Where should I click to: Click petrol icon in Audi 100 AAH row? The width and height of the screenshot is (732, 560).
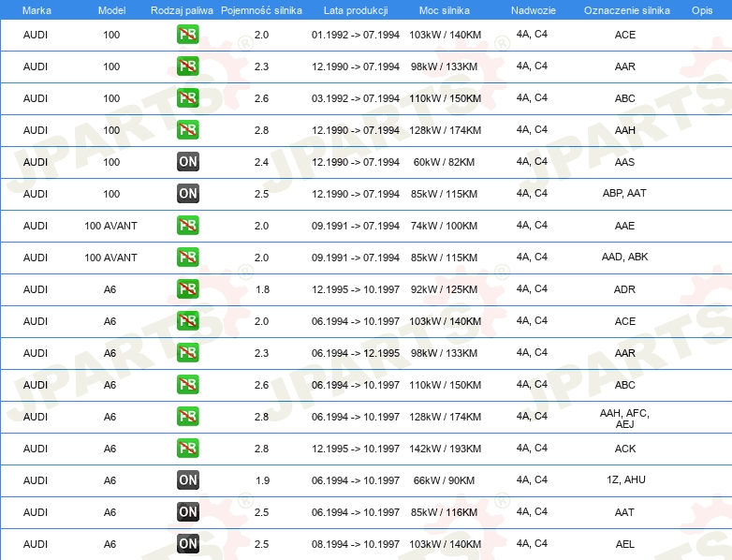(188, 130)
